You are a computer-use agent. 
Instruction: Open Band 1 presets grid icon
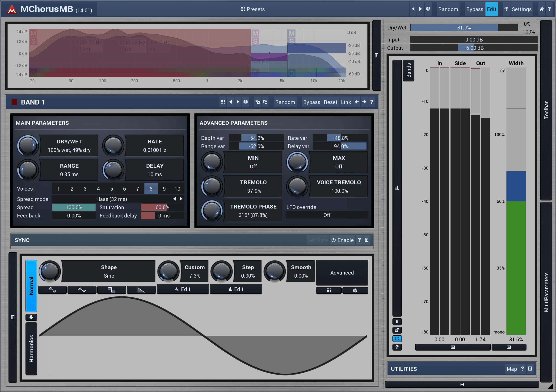(223, 102)
